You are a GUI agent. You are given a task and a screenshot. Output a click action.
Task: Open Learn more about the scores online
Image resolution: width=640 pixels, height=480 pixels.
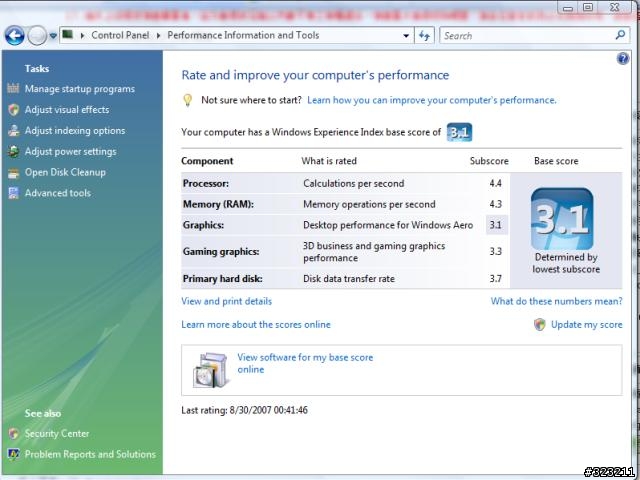[x=256, y=324]
